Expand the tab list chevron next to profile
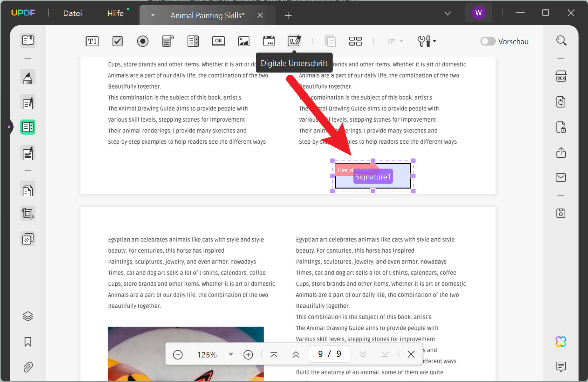The height and width of the screenshot is (382, 588). tap(447, 13)
